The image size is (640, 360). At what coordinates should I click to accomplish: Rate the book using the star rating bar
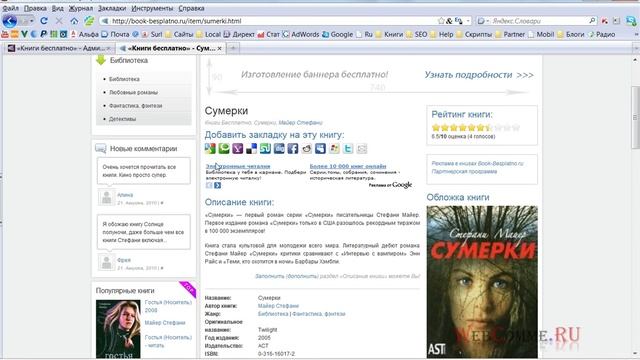point(476,128)
